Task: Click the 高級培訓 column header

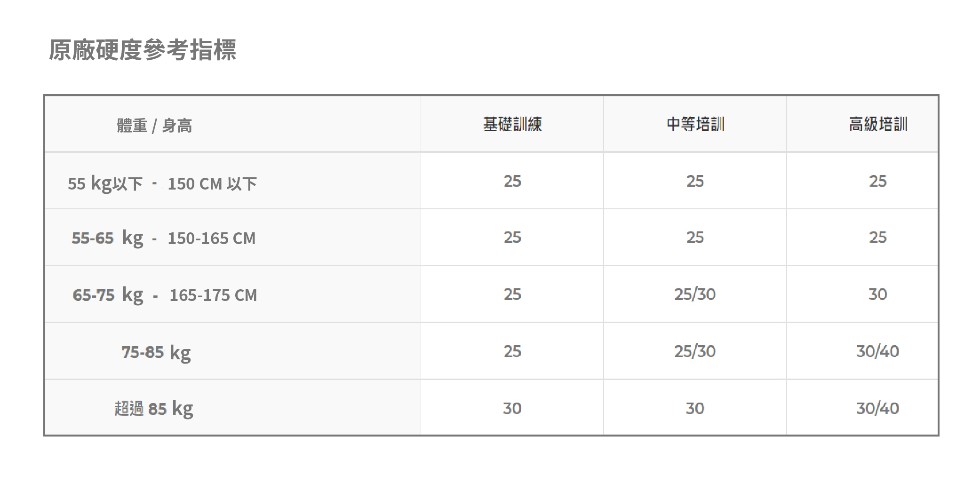Action: [x=878, y=124]
